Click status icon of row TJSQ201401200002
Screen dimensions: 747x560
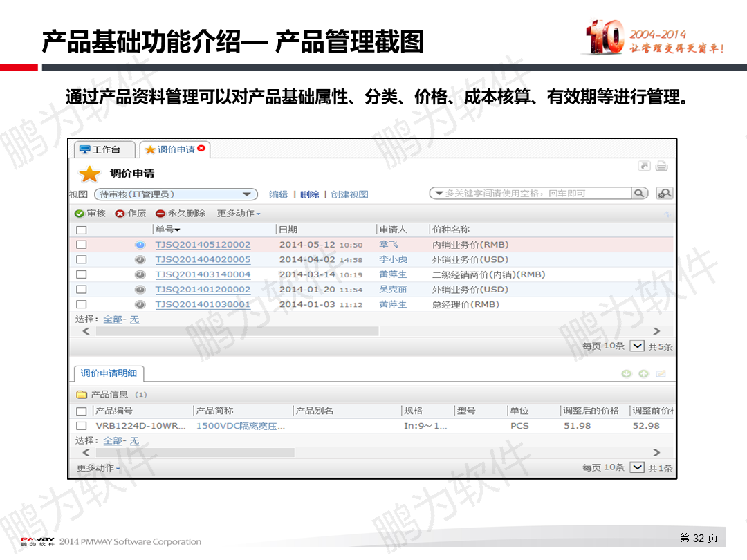(x=140, y=290)
